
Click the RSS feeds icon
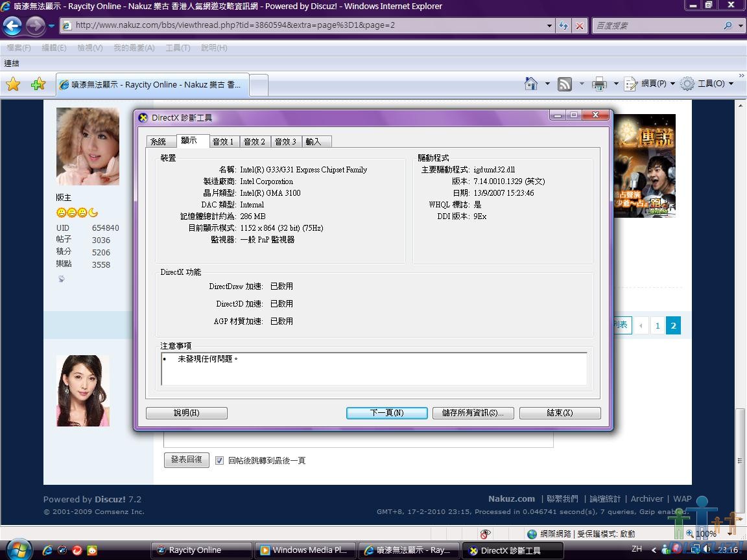565,84
